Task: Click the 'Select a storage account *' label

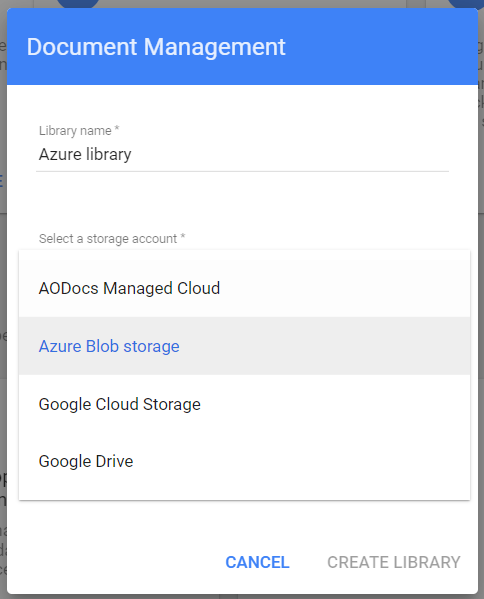Action: [112, 238]
